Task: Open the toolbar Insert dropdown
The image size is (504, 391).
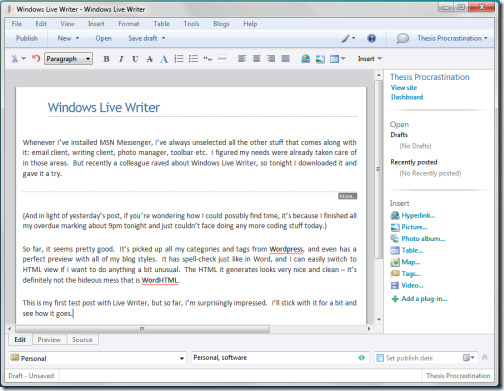Action: click(370, 59)
